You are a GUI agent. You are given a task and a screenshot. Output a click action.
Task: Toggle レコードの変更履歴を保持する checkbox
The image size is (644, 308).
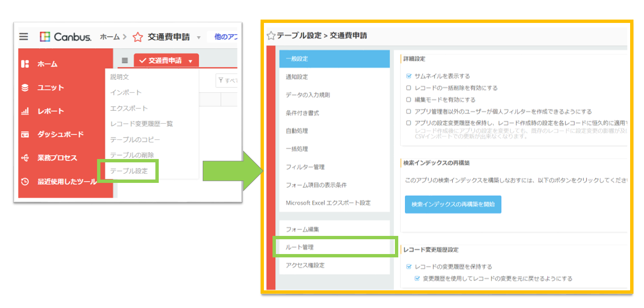pyautogui.click(x=409, y=266)
